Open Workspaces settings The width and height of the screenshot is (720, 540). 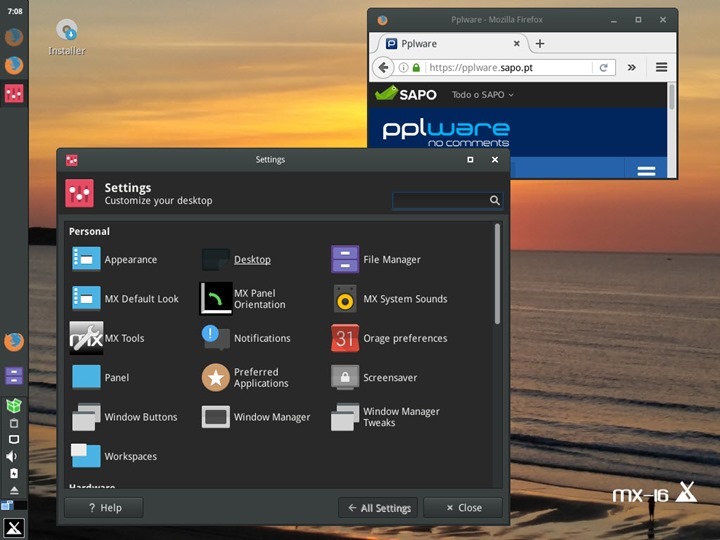click(86, 456)
